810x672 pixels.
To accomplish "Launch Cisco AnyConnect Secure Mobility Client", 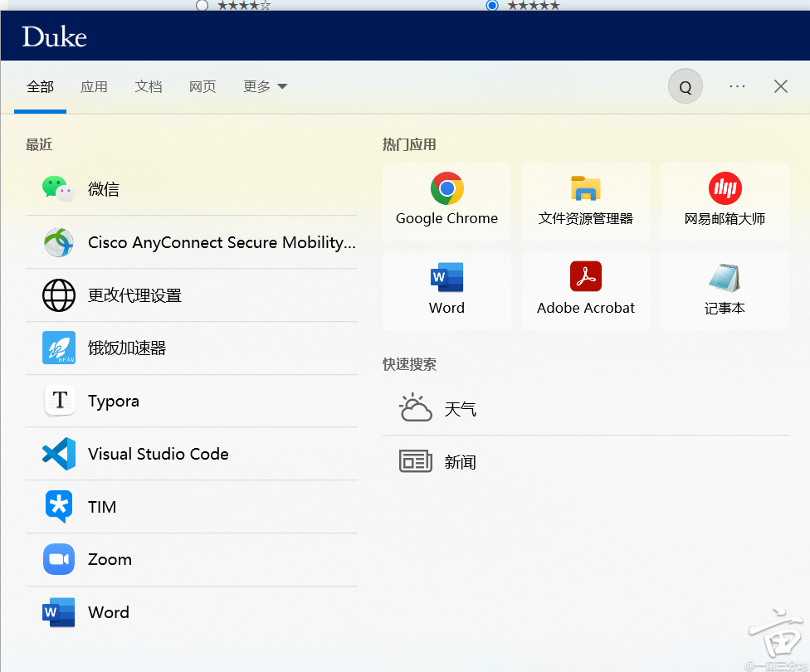I will [191, 242].
